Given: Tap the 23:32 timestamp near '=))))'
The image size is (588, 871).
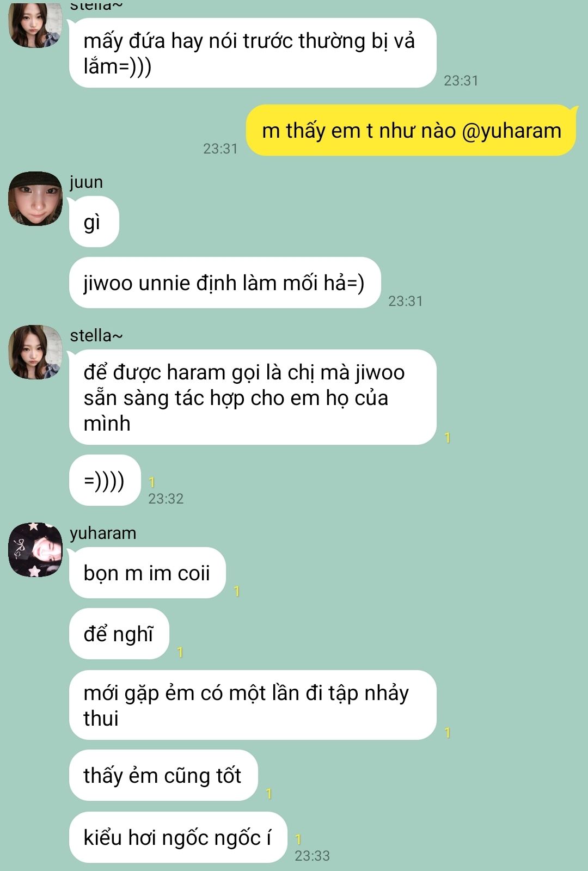Looking at the screenshot, I should tap(166, 499).
